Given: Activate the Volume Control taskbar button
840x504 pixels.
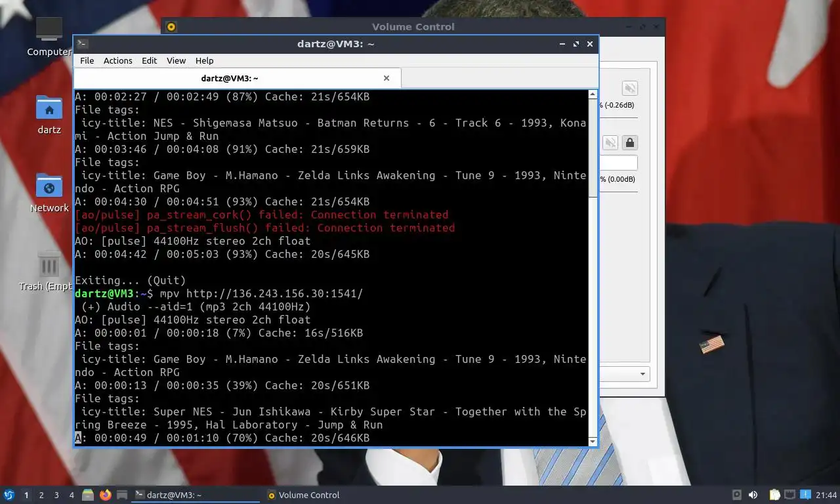Looking at the screenshot, I should point(328,495).
